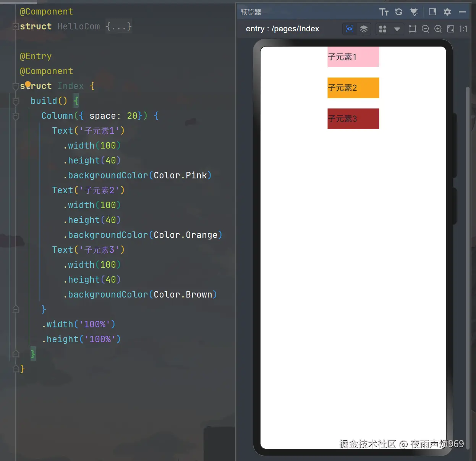Screen dimensions: 476x461
Task: Click Color.Orange in backgroundColor call
Action: coord(186,235)
